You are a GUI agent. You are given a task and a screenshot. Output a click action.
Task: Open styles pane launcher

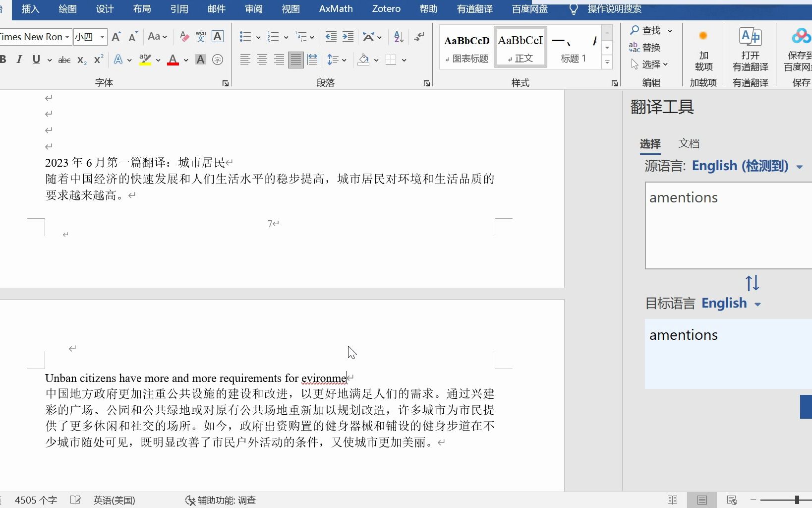pos(615,83)
